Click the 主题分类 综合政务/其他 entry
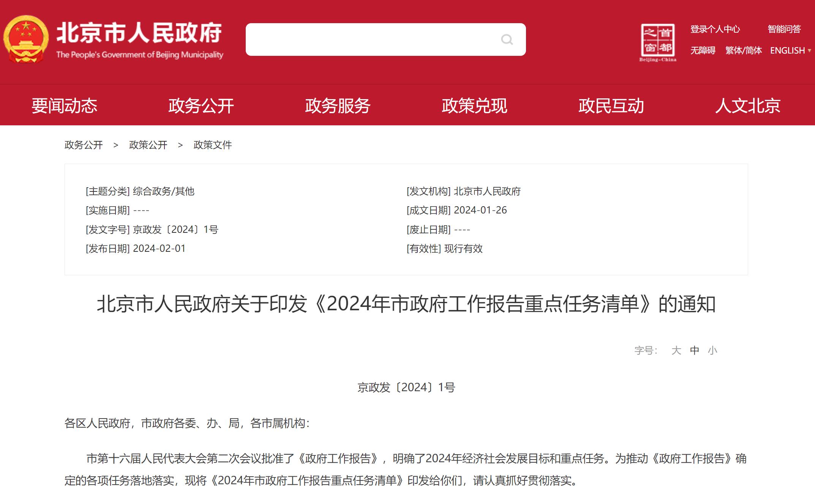Viewport: 815px width, 504px height. 140,191
